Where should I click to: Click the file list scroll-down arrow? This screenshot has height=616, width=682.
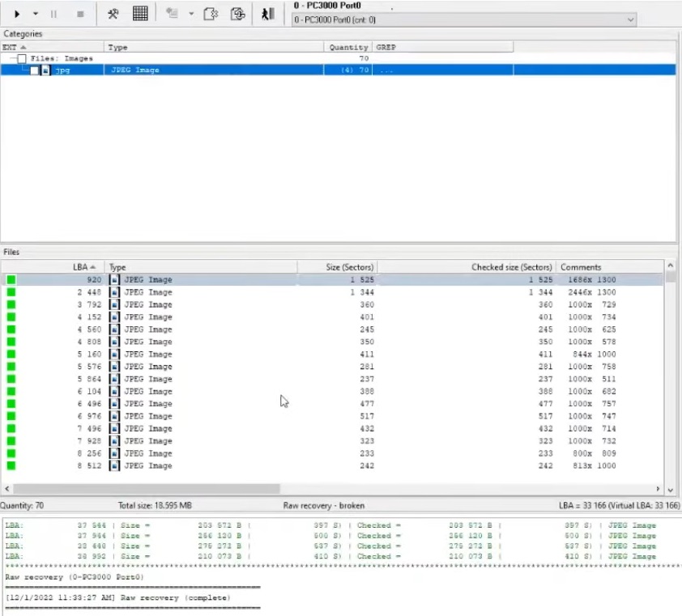(x=670, y=490)
